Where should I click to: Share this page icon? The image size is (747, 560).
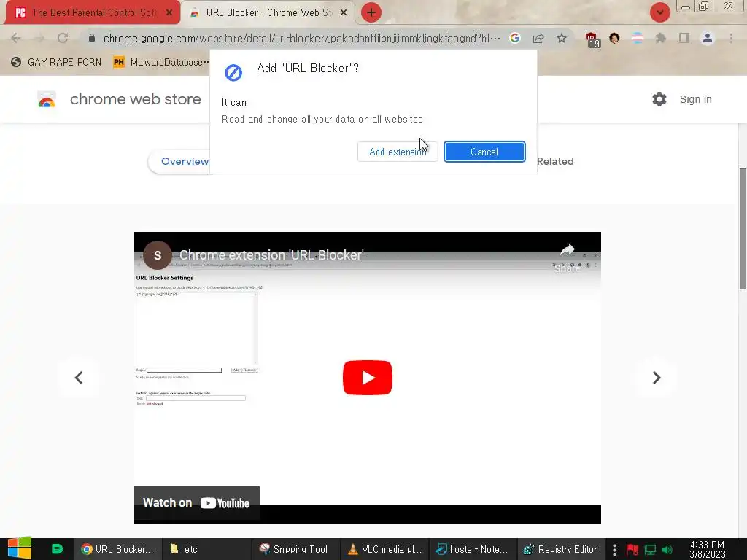pos(538,38)
